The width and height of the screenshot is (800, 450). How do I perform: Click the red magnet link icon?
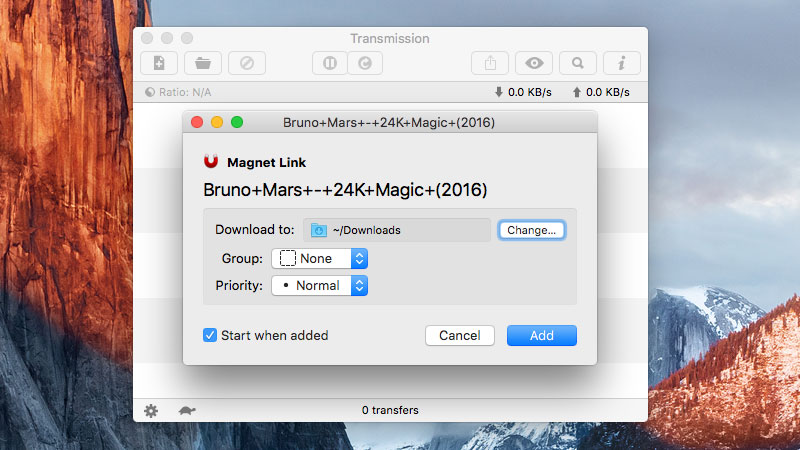pos(211,162)
